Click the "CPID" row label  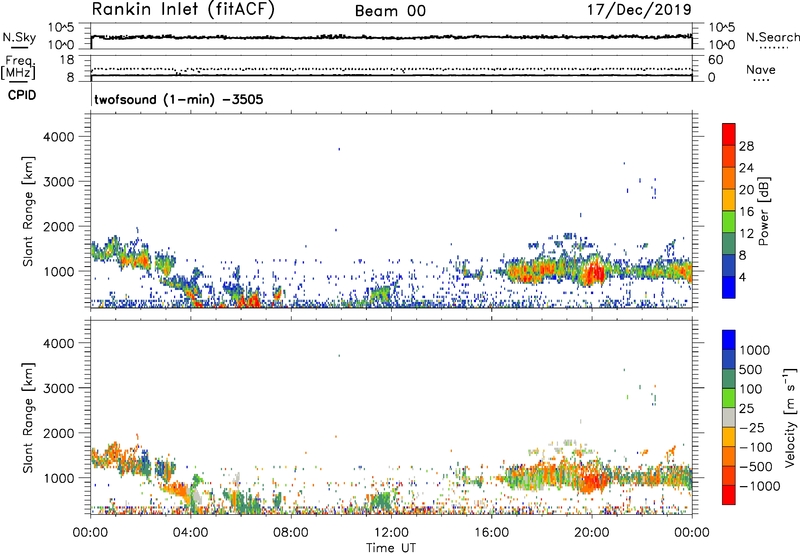(22, 95)
